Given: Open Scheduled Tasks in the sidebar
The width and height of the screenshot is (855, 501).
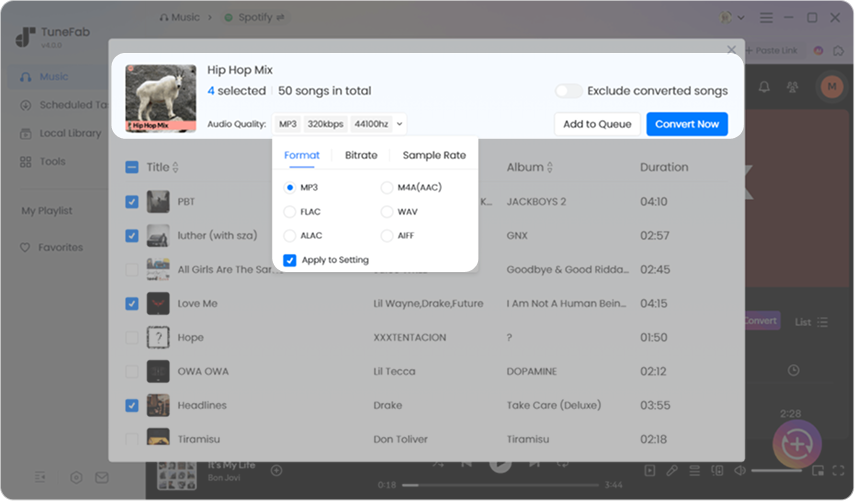Looking at the screenshot, I should pos(63,105).
